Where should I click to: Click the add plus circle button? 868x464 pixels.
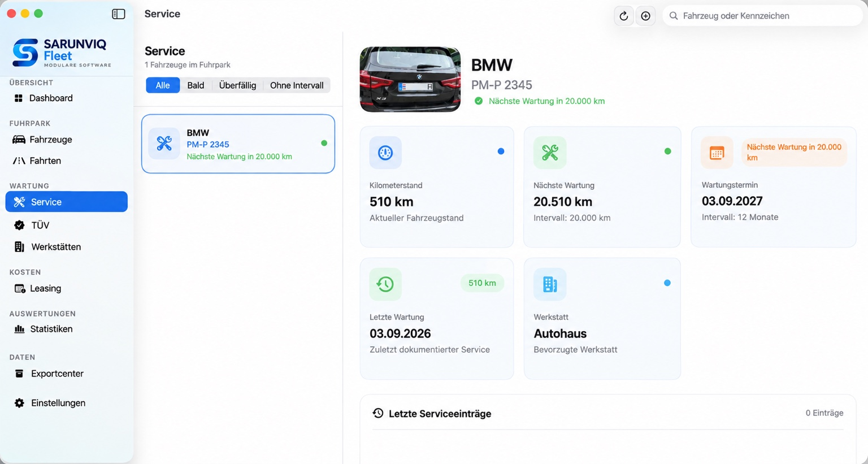[645, 16]
